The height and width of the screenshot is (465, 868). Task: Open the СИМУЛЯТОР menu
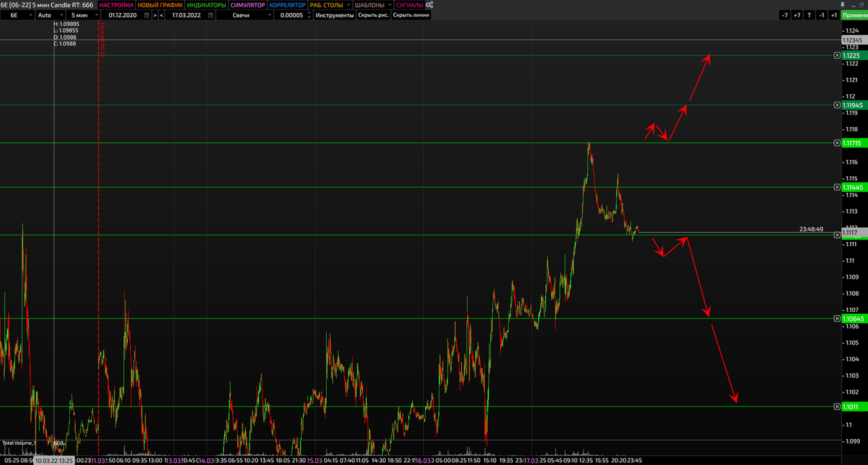[x=248, y=5]
